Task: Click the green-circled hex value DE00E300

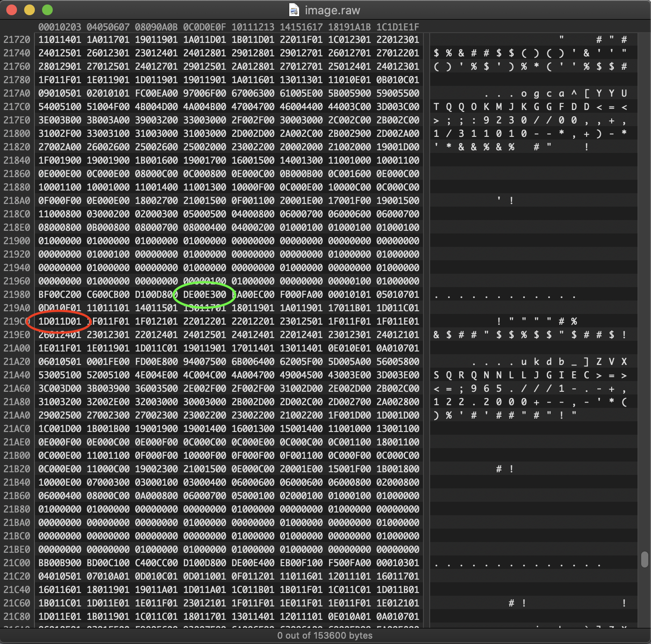Action: [x=204, y=294]
